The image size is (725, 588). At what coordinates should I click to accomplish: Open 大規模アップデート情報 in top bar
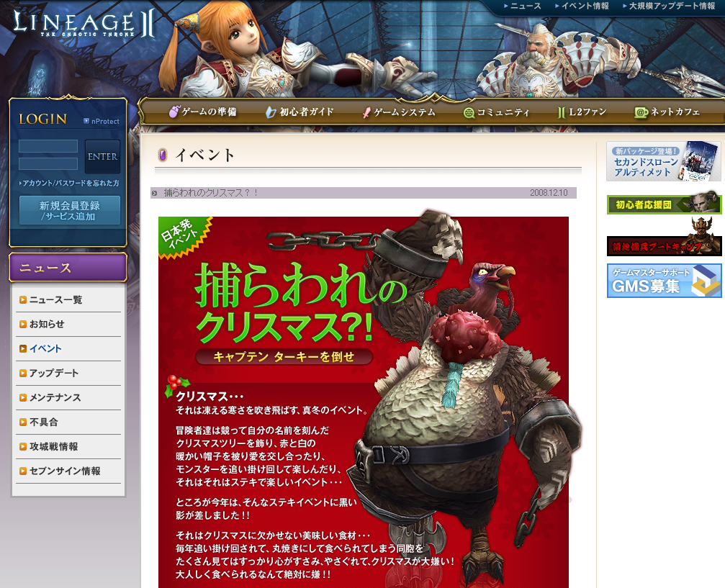tap(672, 6)
